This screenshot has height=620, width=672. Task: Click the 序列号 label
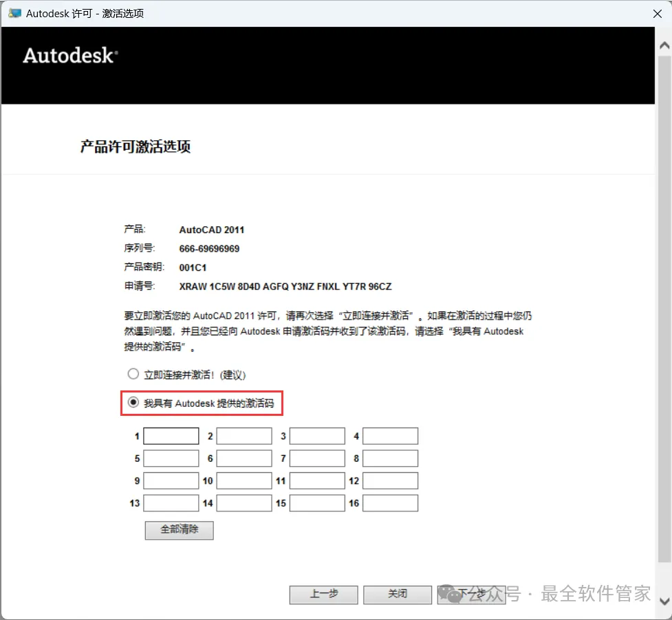(140, 248)
